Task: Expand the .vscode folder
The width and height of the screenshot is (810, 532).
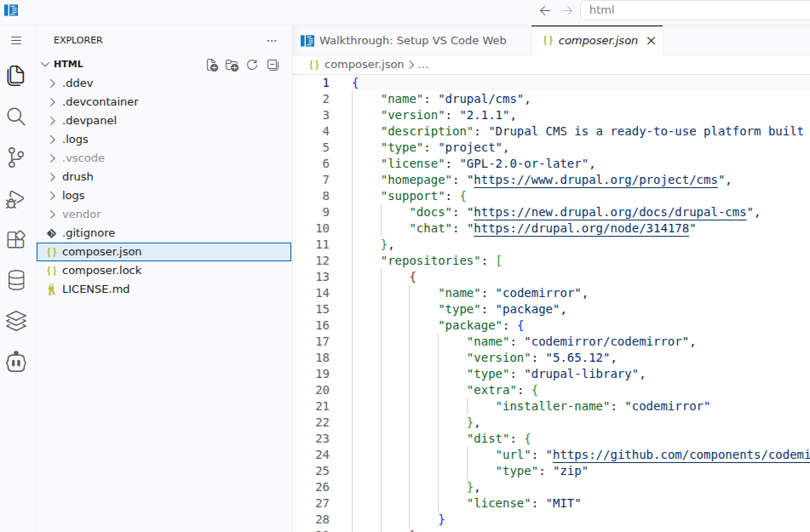Action: pos(52,158)
